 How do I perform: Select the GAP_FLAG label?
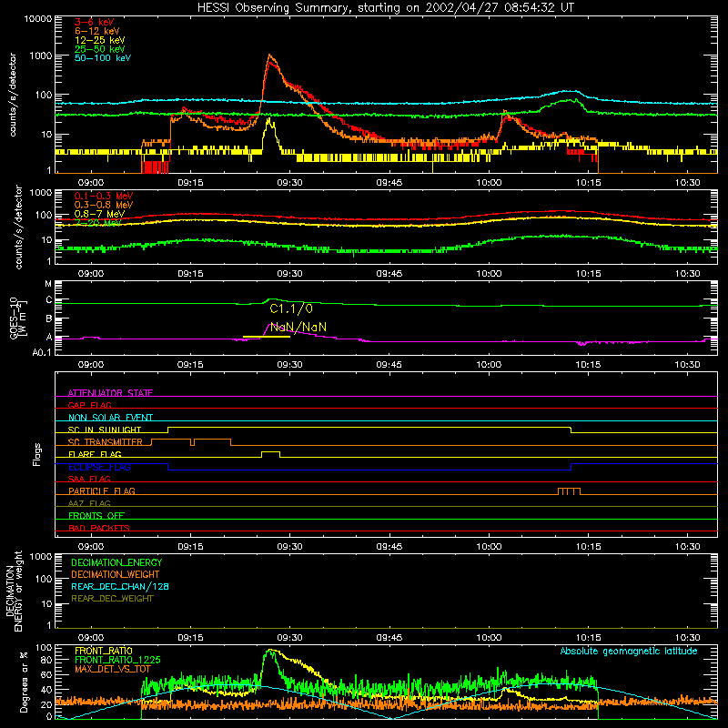click(89, 405)
